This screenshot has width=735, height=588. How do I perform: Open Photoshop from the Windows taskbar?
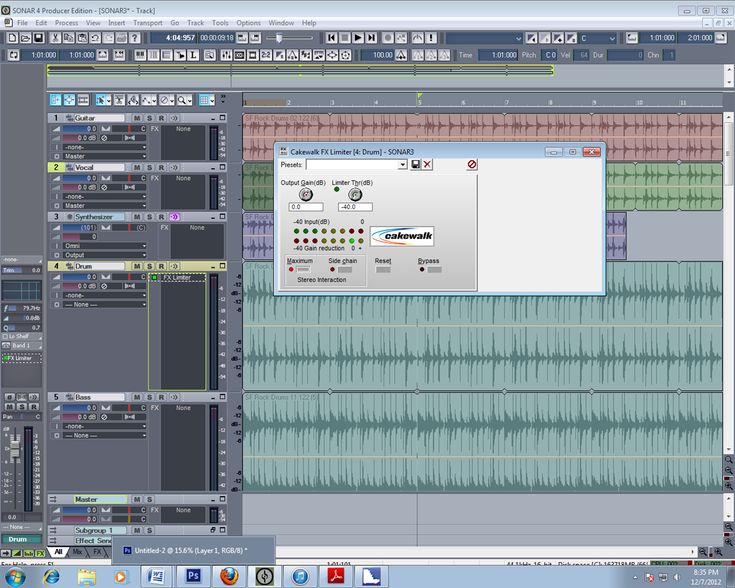tap(193, 576)
